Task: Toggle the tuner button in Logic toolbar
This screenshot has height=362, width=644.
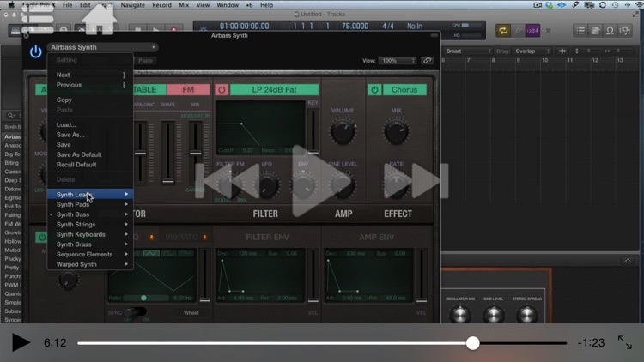Action: pos(518,31)
